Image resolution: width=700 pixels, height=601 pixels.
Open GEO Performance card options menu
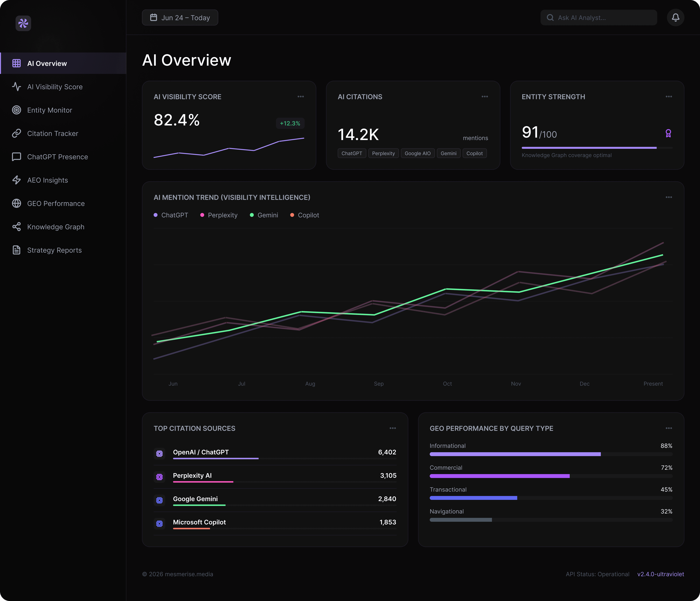669,428
